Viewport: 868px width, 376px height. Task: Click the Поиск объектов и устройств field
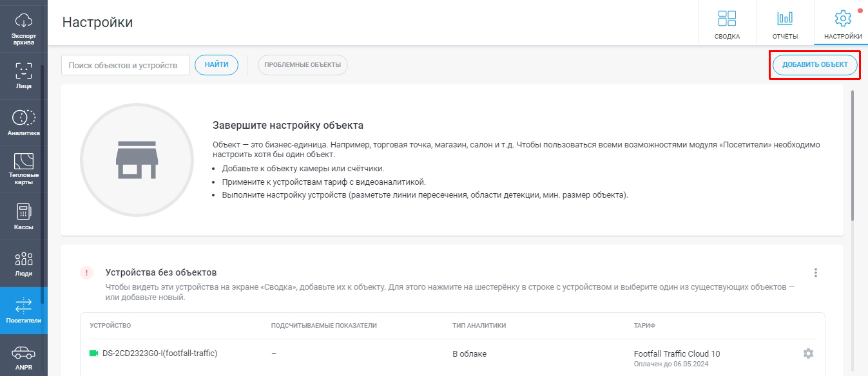pyautogui.click(x=126, y=65)
